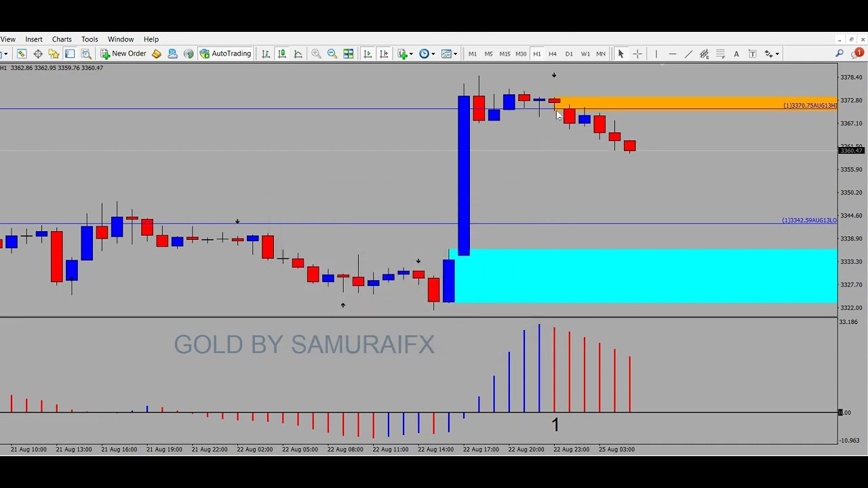Viewport: 868px width, 488px height.
Task: Click the 3342.59AUG13LO line label
Action: click(809, 220)
